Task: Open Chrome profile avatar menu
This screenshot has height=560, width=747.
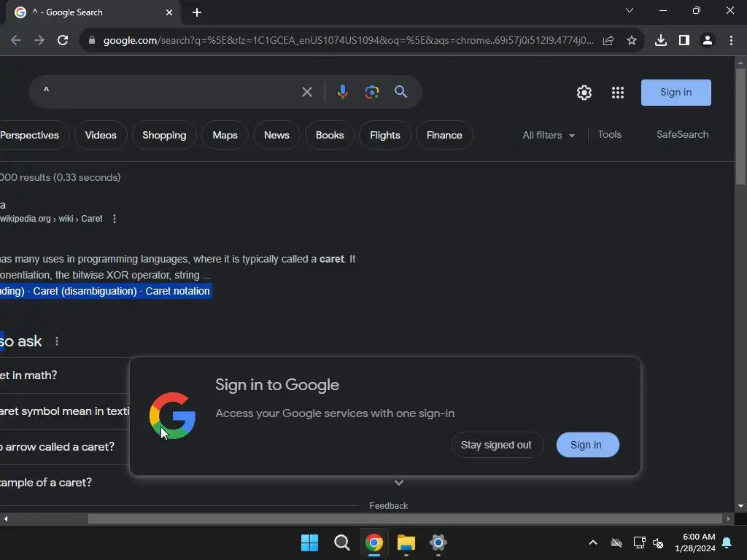Action: (x=708, y=41)
